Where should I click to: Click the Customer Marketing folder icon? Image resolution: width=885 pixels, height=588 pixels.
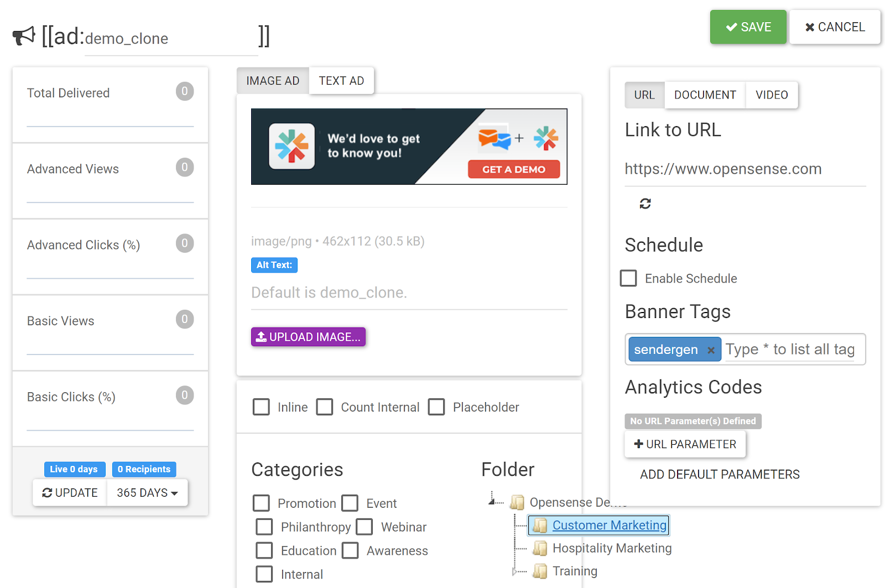pos(540,525)
